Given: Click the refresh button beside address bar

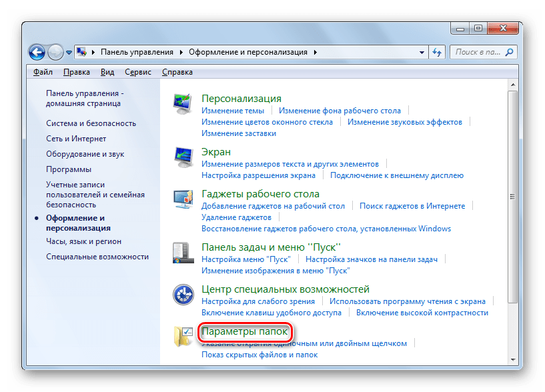Looking at the screenshot, I should click(437, 52).
